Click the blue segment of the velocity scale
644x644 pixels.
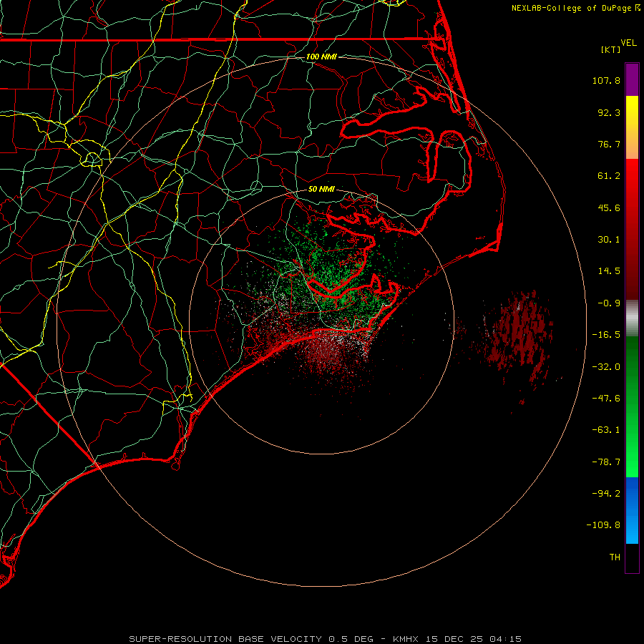point(632,510)
